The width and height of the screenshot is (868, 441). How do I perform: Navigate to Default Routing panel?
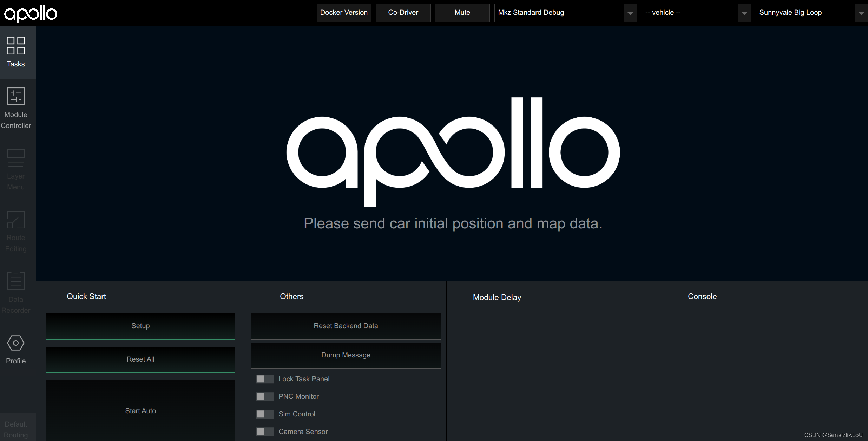point(16,428)
